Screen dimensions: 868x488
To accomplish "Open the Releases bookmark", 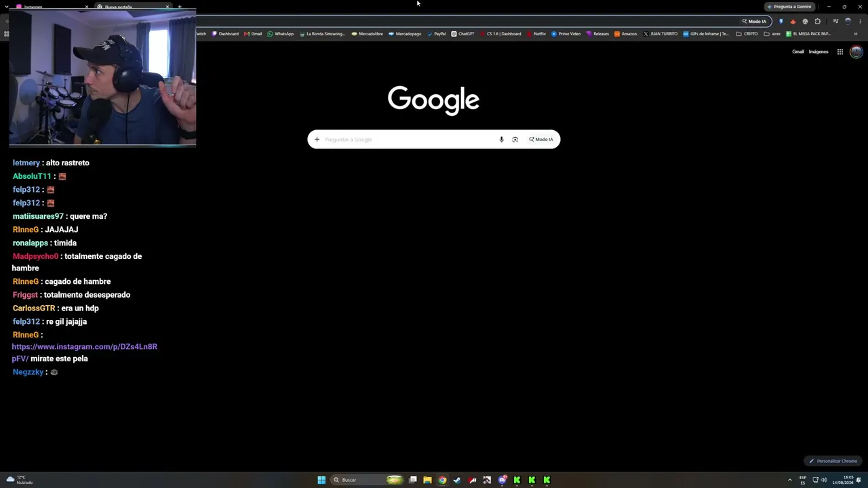I will click(x=597, y=34).
